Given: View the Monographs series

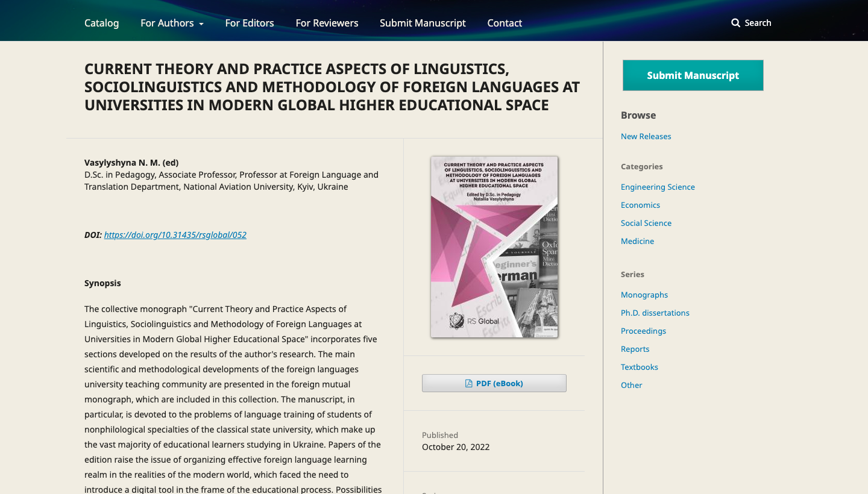Looking at the screenshot, I should 644,295.
